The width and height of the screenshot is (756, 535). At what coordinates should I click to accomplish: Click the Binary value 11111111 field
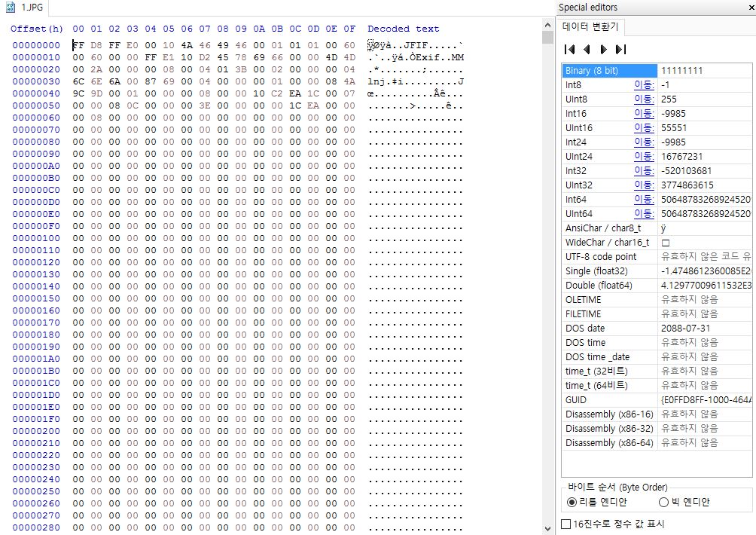[704, 70]
